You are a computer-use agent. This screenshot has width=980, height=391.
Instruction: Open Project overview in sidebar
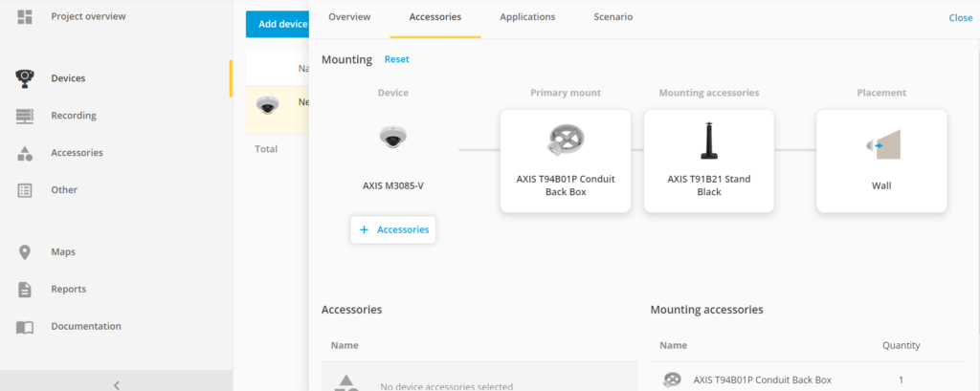click(88, 17)
